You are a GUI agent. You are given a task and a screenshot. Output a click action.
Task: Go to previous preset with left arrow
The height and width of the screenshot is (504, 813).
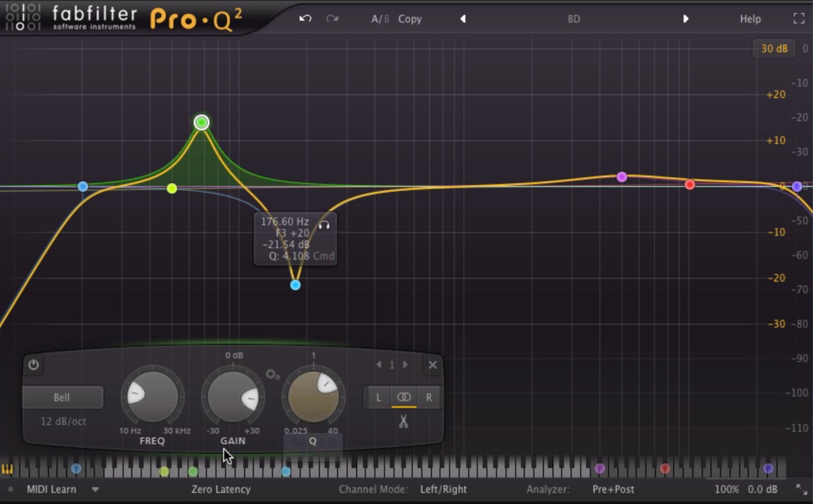pyautogui.click(x=463, y=19)
